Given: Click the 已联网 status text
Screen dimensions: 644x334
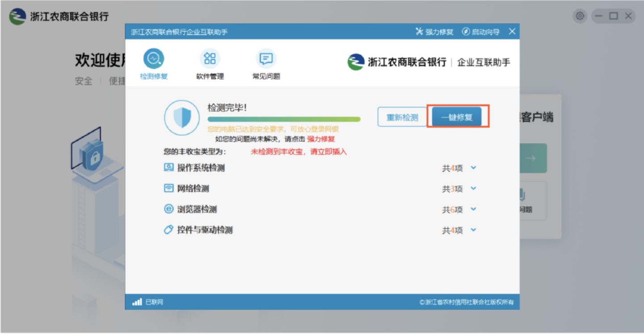Looking at the screenshot, I should click(x=155, y=302).
